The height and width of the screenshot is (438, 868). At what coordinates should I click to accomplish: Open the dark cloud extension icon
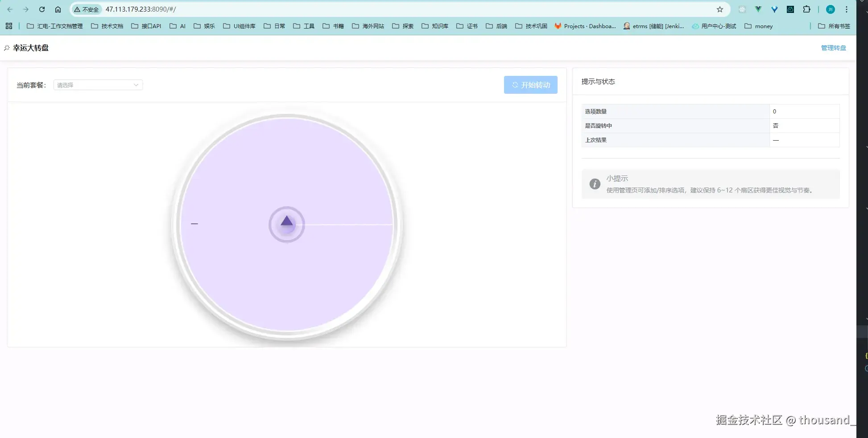(790, 9)
